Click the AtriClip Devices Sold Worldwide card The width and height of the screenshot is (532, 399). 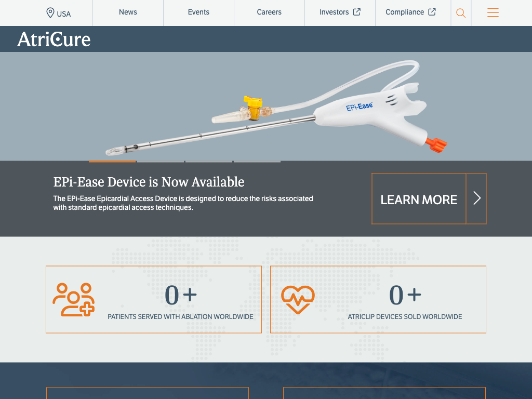(378, 299)
